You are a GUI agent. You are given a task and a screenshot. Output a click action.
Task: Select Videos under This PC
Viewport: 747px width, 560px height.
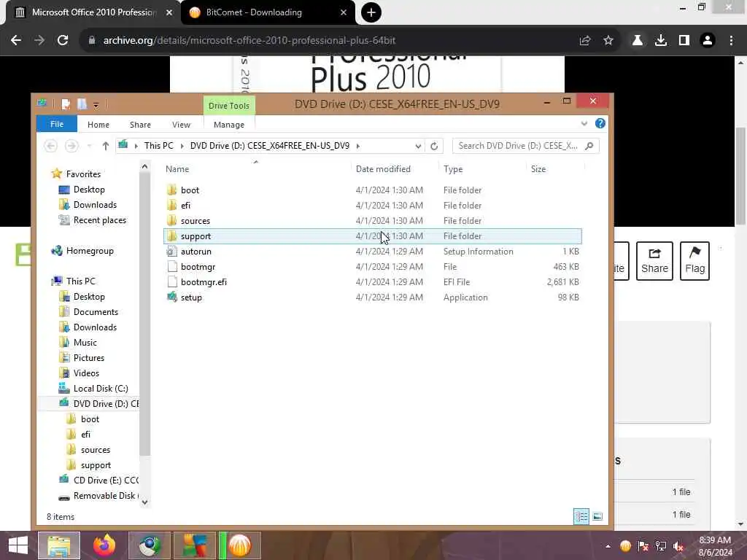[86, 373]
